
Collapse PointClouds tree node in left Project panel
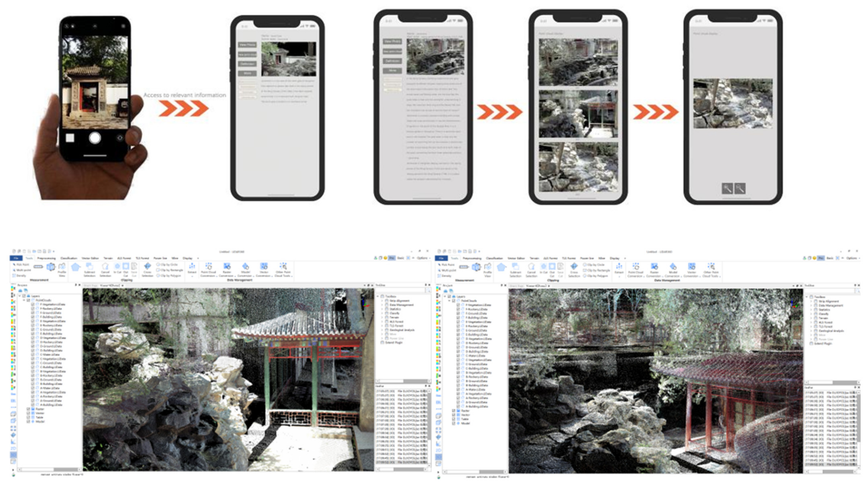[24, 300]
